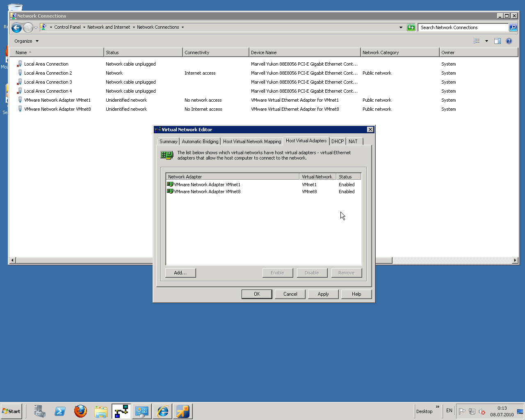The height and width of the screenshot is (420, 525).
Task: Expand the Desktop toolbar chevron on taskbar
Action: click(x=438, y=407)
